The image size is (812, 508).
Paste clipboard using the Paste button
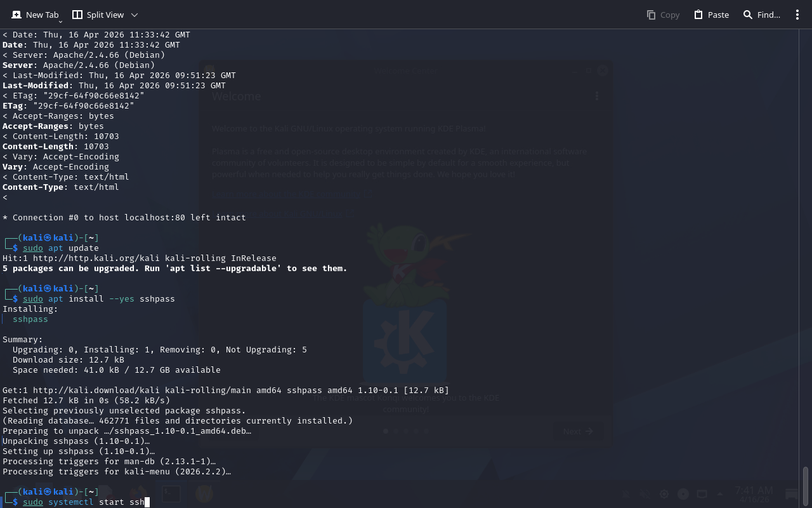pyautogui.click(x=711, y=15)
